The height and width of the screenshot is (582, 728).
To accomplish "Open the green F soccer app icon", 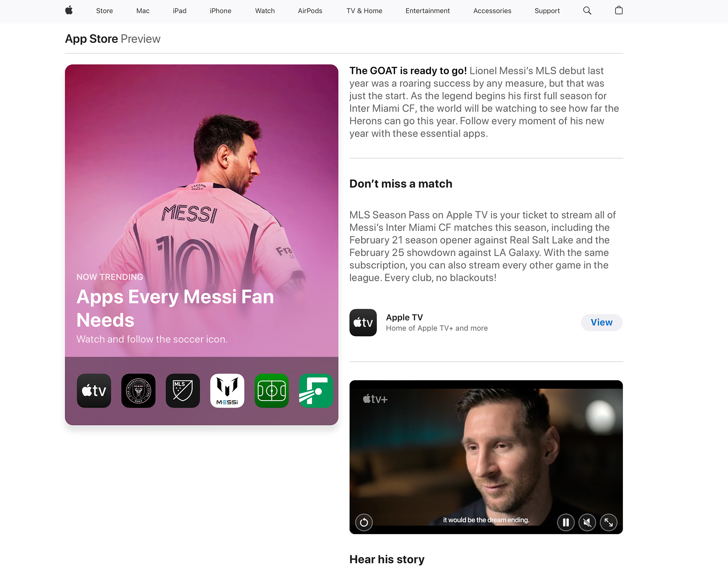I will [x=316, y=391].
